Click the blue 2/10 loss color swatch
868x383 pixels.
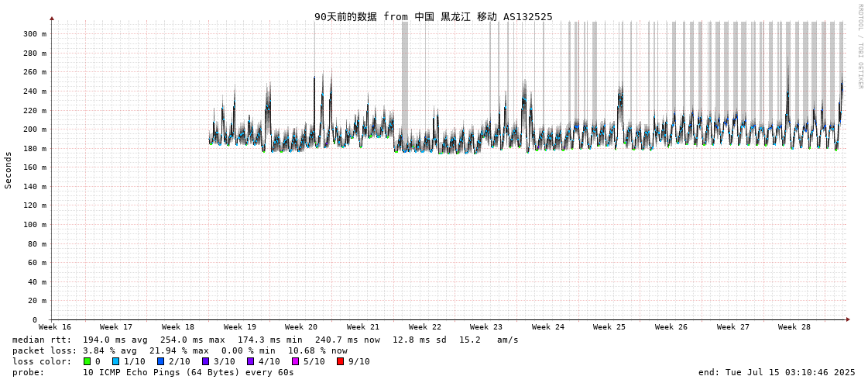coord(160,361)
